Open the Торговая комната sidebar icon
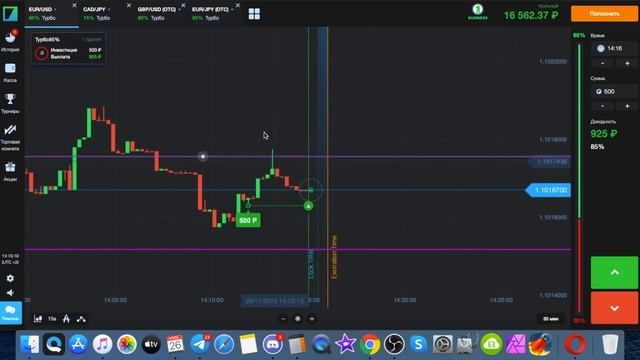This screenshot has width=640, height=360. point(10,137)
